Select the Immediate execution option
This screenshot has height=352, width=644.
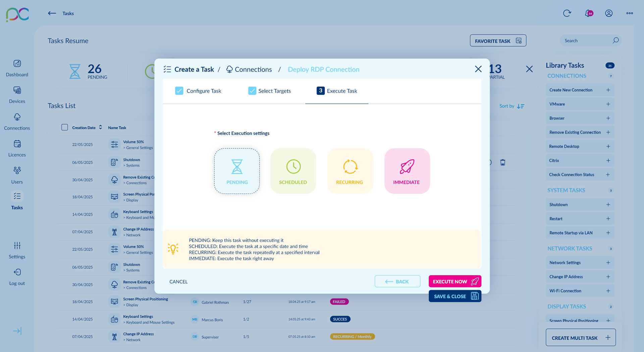pos(407,171)
